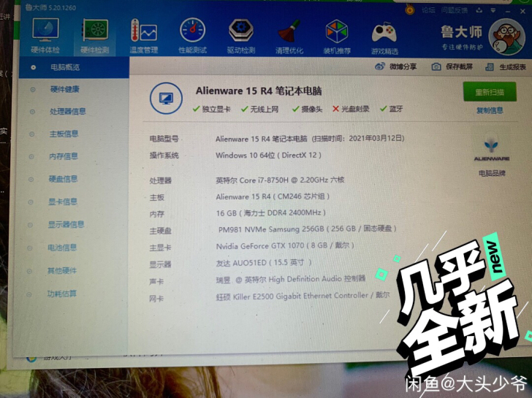Click the 鲁大师 mascot avatar
532x398 pixels.
[507, 37]
